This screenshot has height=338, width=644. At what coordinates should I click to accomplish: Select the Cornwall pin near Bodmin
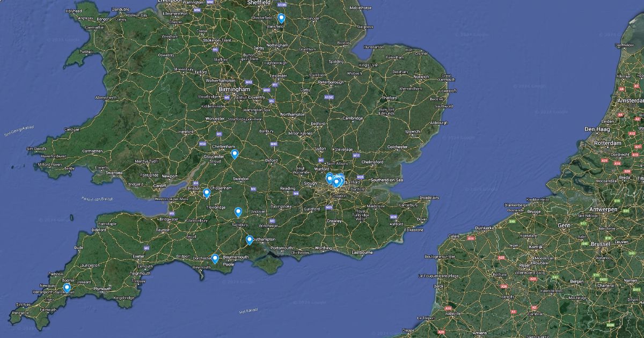67,288
